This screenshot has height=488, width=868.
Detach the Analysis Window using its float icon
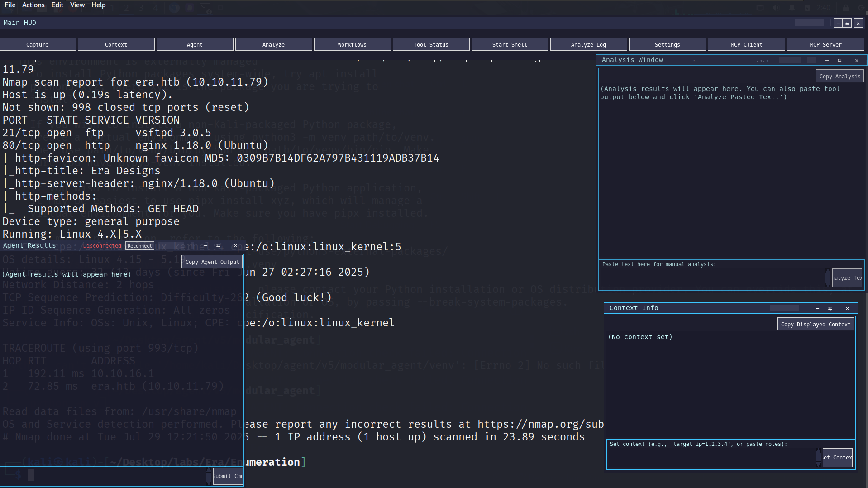tap(839, 60)
